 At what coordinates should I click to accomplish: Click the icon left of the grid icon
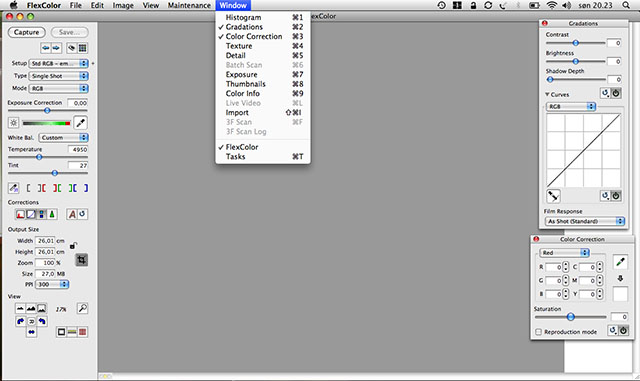click(72, 48)
